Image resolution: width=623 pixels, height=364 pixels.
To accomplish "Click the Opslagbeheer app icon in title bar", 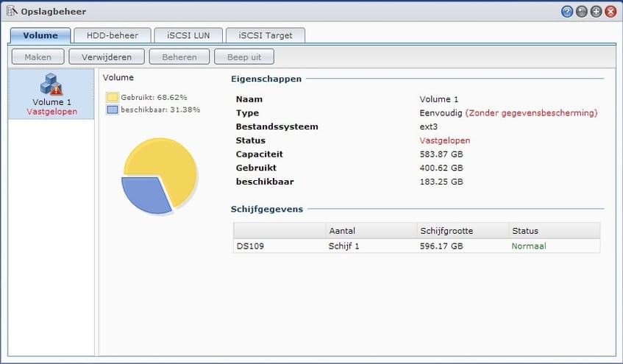I will click(12, 12).
